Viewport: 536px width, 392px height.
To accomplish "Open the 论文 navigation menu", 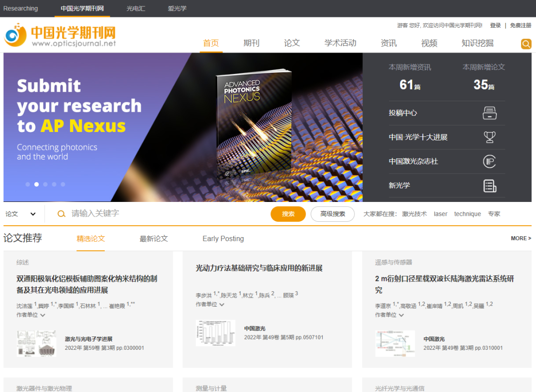I will 292,43.
